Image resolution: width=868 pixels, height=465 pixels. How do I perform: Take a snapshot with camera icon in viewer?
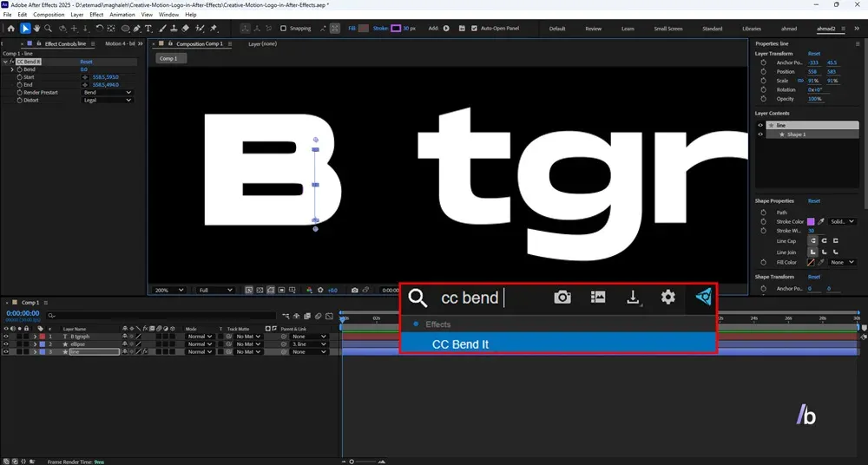pos(354,290)
